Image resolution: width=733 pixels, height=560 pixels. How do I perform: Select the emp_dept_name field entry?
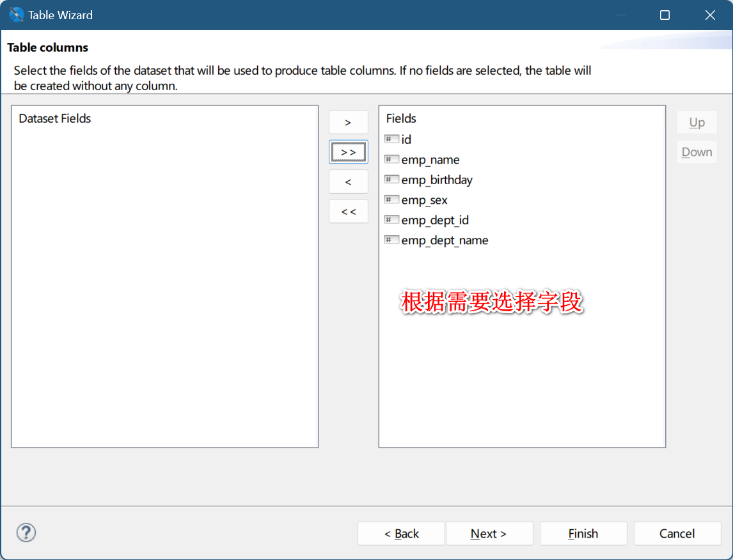click(443, 240)
